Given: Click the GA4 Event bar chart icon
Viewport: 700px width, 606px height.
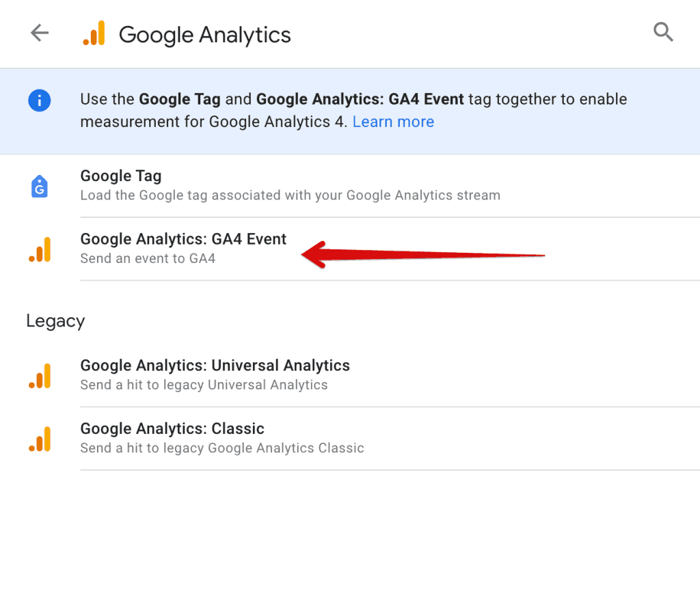Looking at the screenshot, I should click(40, 249).
